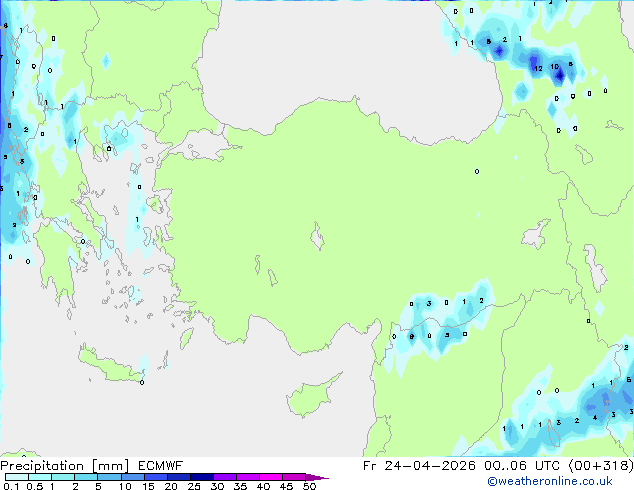Click the 0.1–0.5 mm legend swatch

[x=17, y=477]
